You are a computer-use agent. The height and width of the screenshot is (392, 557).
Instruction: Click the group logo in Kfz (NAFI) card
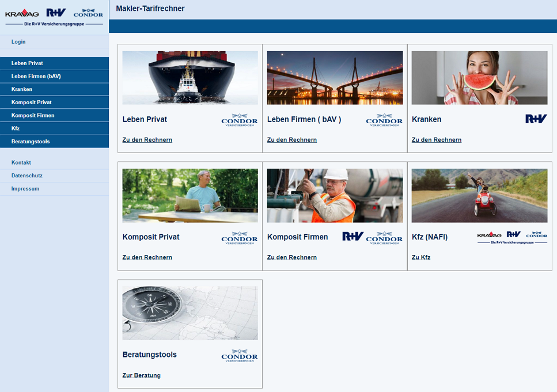tap(512, 238)
